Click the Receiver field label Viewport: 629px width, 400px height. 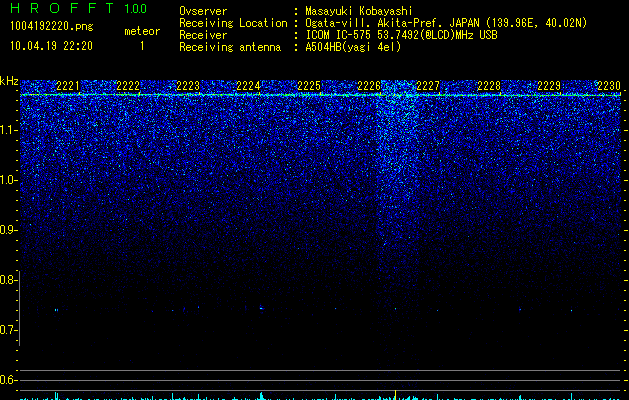pyautogui.click(x=203, y=35)
